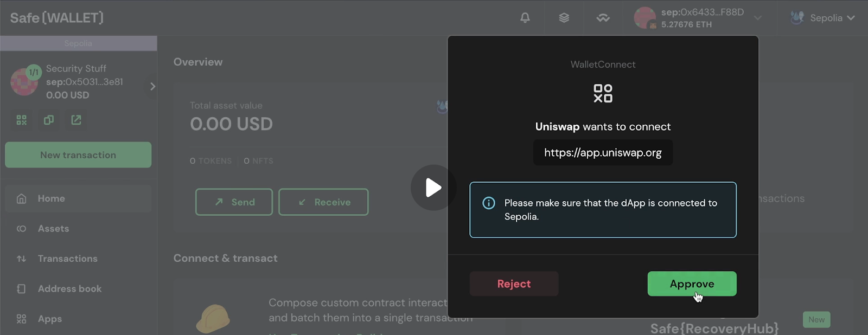Reject the Uniswap connection request
The width and height of the screenshot is (868, 335).
coord(514,284)
